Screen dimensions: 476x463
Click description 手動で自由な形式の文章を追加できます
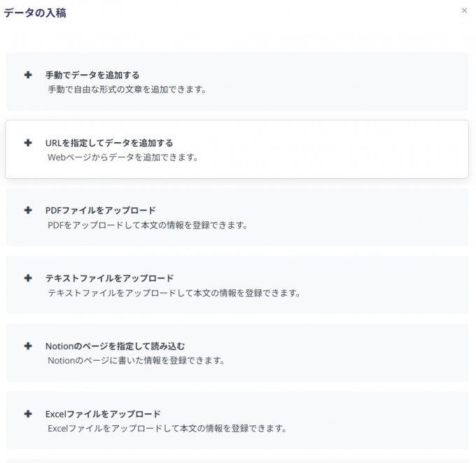pos(127,90)
